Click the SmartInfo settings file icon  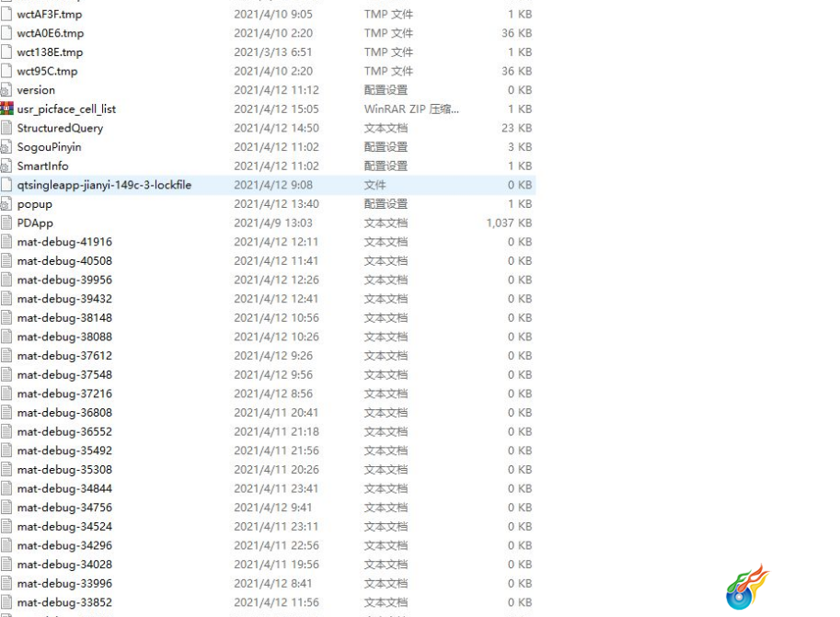tap(6, 166)
